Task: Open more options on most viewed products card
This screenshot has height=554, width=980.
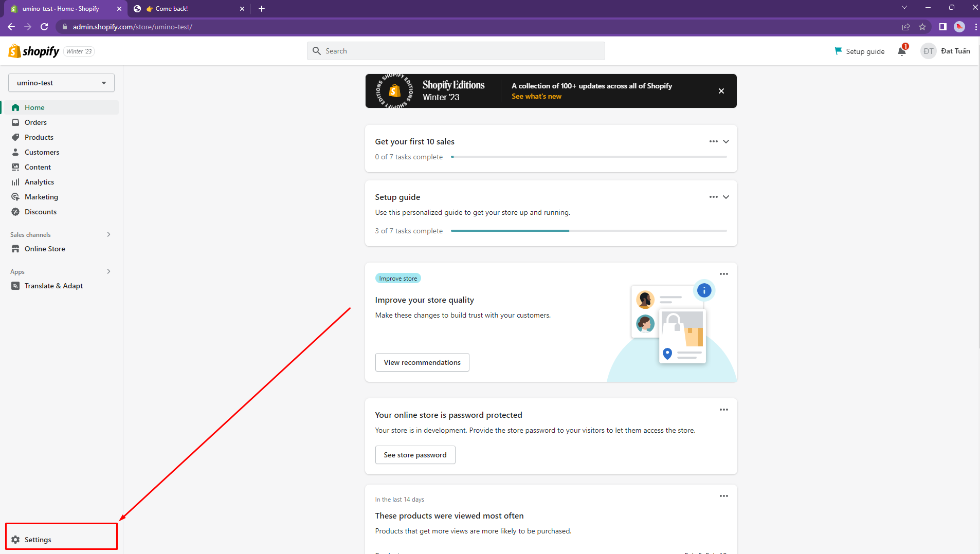Action: coord(724,496)
